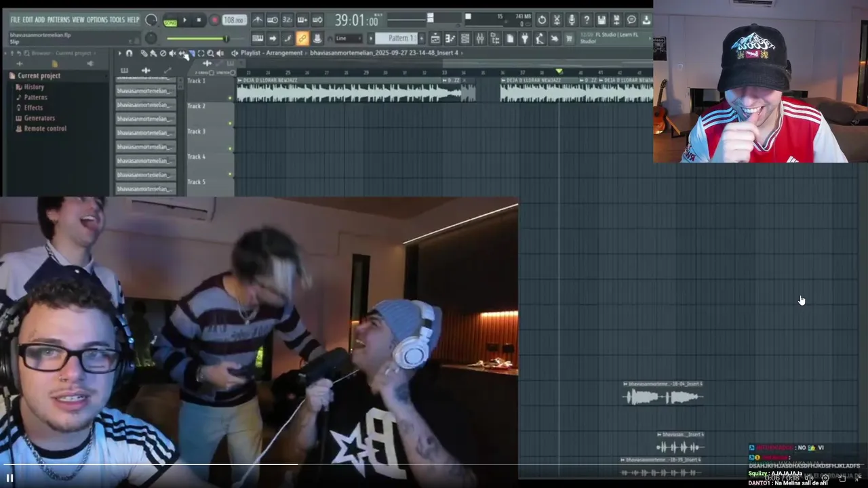Open the OPTIONS menu
The image size is (868, 488).
[97, 20]
